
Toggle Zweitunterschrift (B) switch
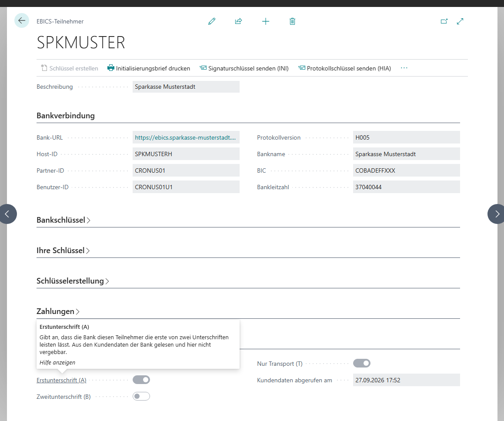coord(141,396)
